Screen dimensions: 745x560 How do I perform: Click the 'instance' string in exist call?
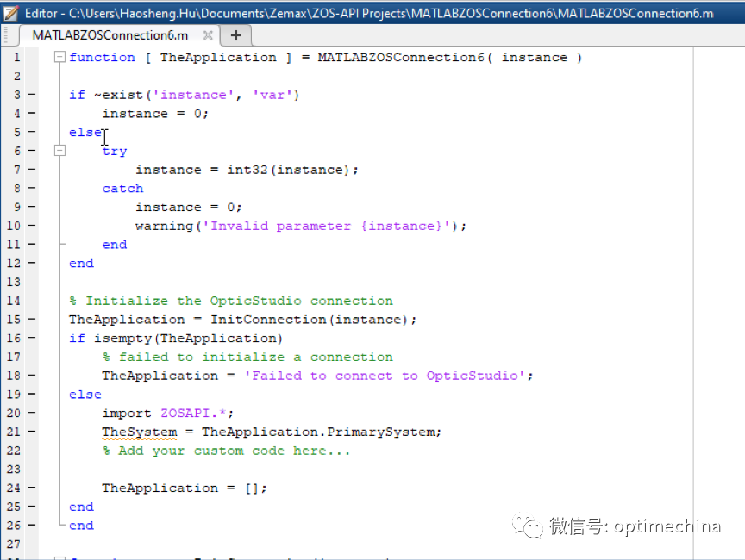click(193, 95)
